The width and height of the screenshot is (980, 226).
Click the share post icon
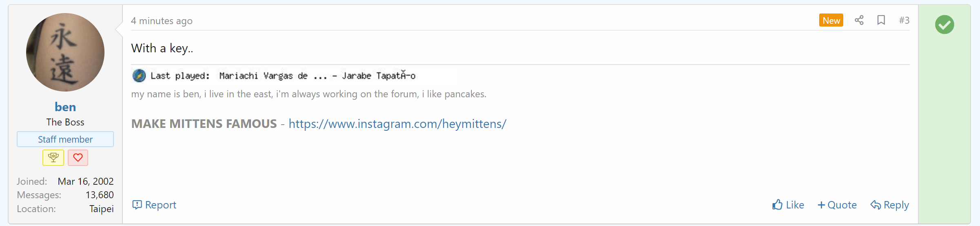(859, 20)
